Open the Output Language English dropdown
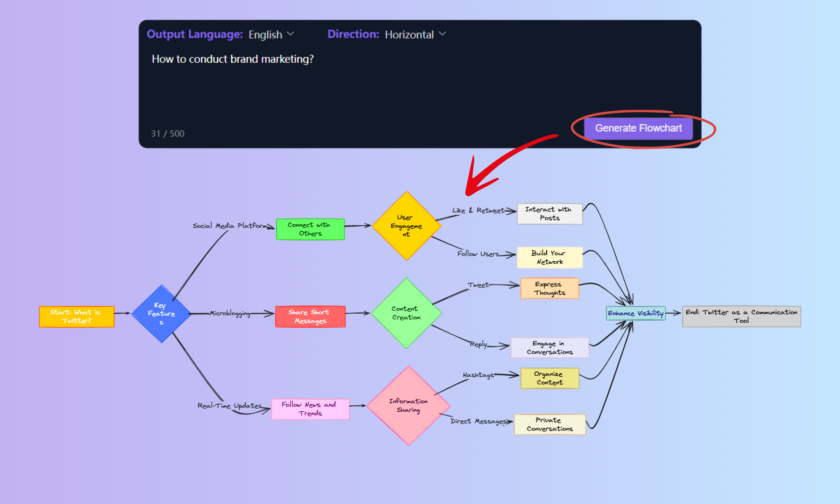 coord(271,35)
